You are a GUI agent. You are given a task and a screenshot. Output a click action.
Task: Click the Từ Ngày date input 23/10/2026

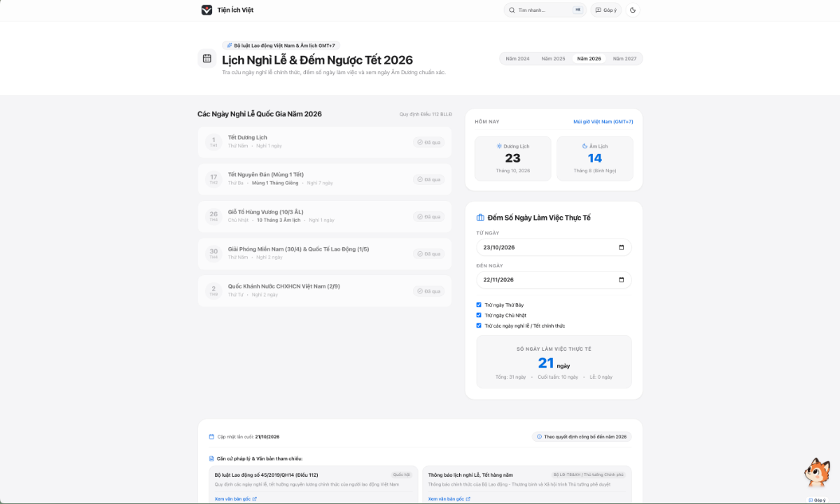point(554,247)
